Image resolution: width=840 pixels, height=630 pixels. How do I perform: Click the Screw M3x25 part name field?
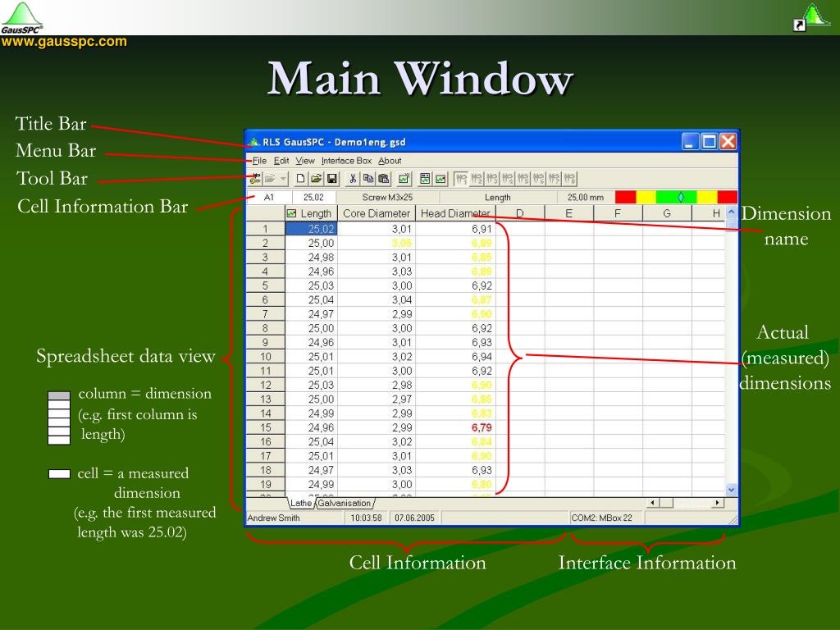click(x=387, y=197)
